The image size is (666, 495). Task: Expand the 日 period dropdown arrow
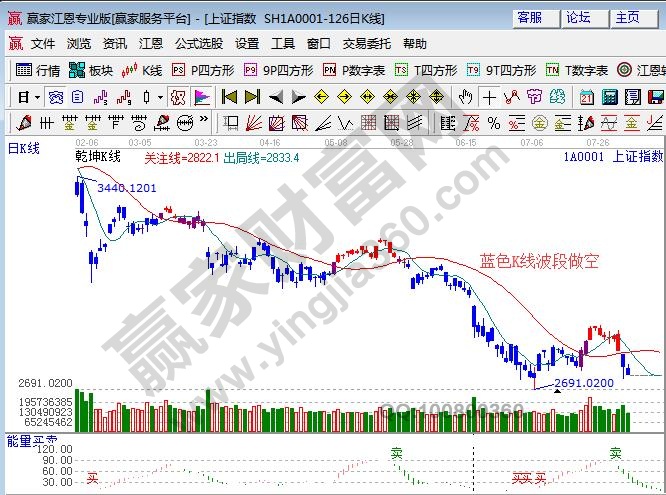37,97
